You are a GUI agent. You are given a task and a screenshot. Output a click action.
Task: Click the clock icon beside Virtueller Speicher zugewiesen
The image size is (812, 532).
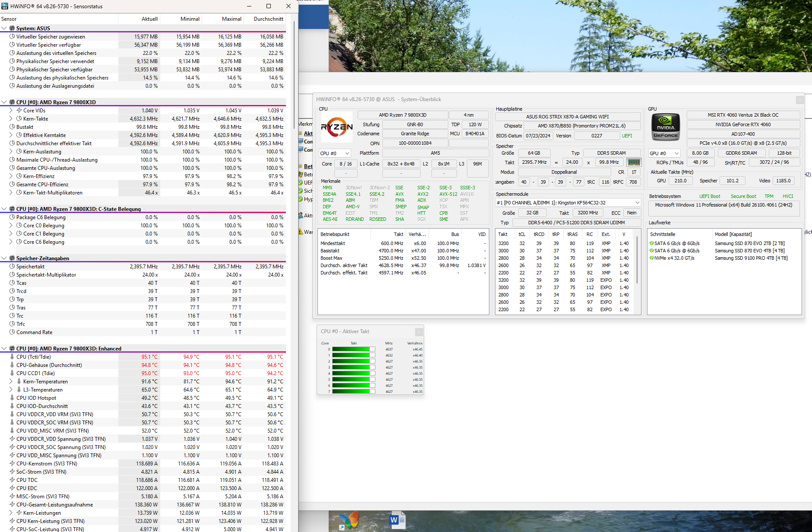point(13,37)
